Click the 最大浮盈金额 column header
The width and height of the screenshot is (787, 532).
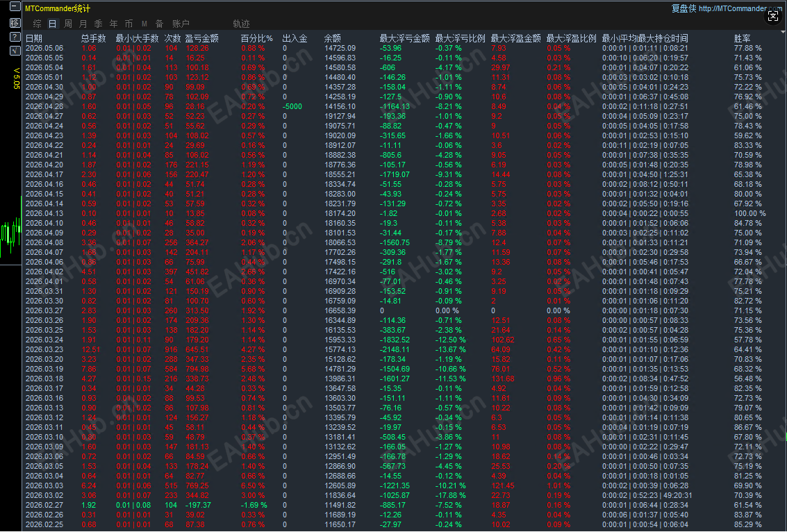(x=516, y=38)
